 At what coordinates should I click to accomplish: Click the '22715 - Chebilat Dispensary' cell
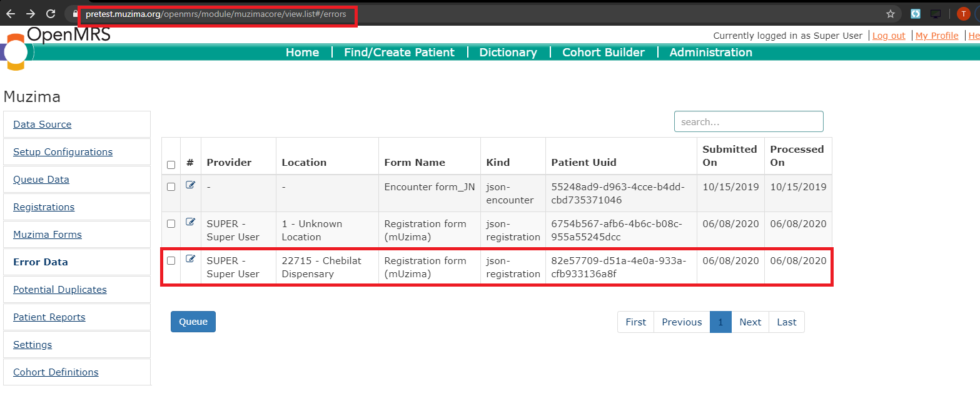click(321, 267)
